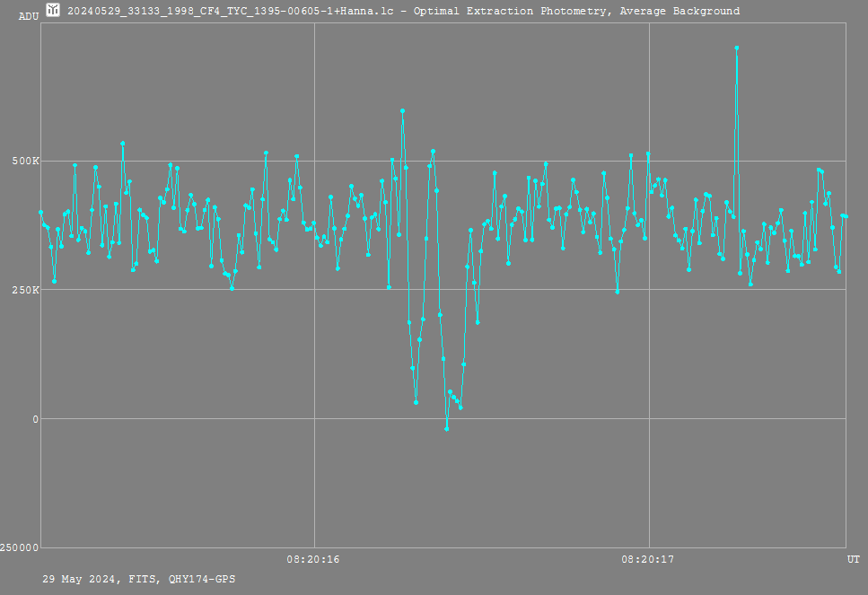Click the '29 May 2024, FITS, QHY174-GPS' footer text
Viewport: 868px width, 595px height.
tap(139, 579)
